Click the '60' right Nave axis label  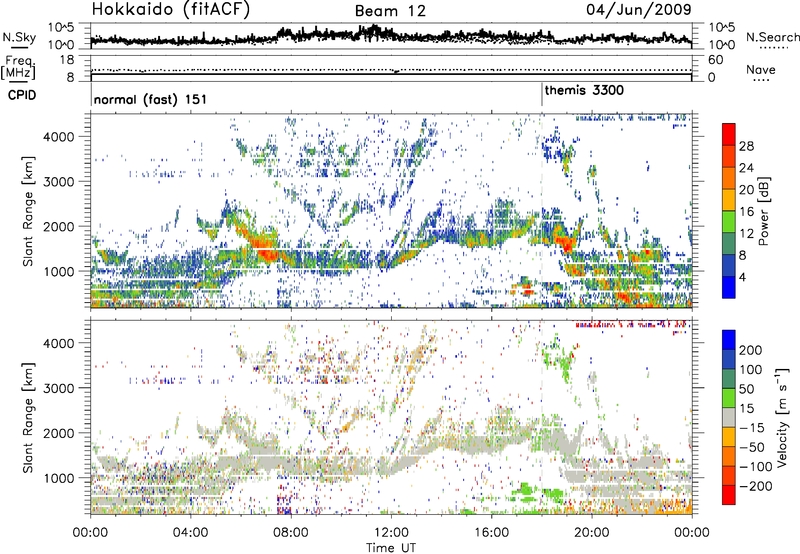pos(715,60)
